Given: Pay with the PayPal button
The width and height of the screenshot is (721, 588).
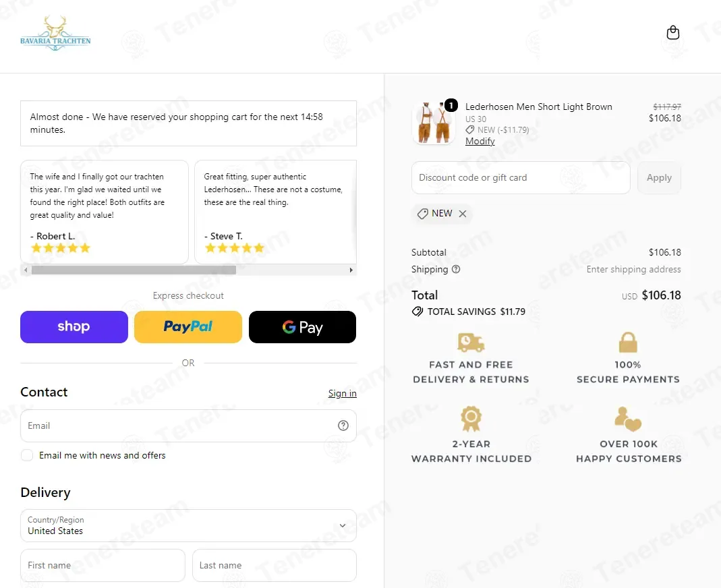Looking at the screenshot, I should 188,327.
